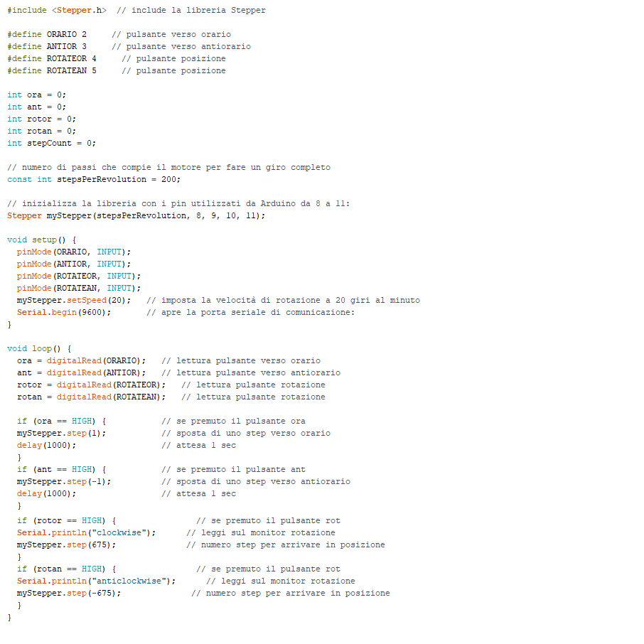Click 'pinMode(ORARIO, INPUT);' statement

(74, 252)
